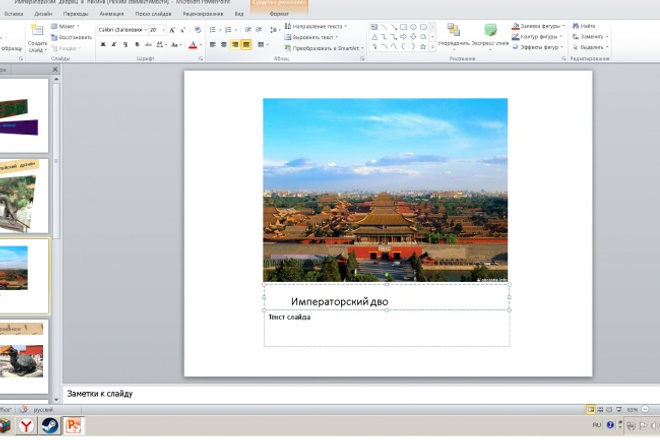Click the Найти find button
The width and height of the screenshot is (660, 440).
pos(583,26)
